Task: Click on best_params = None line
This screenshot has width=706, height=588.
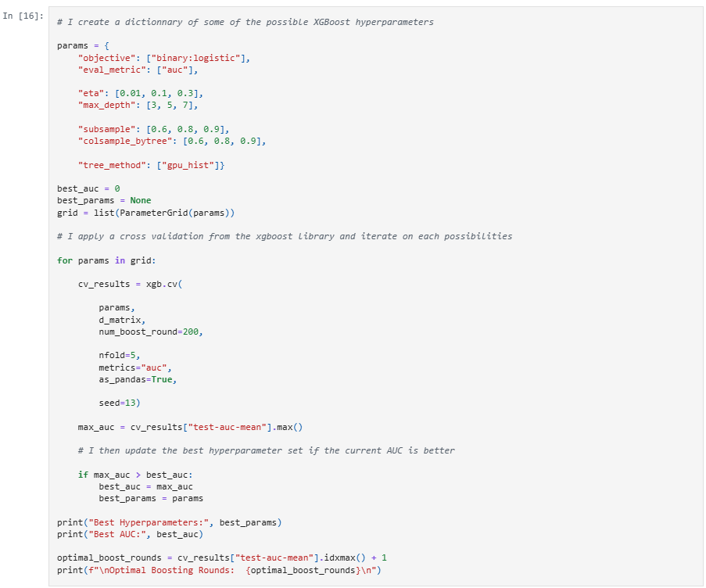Action: [104, 200]
